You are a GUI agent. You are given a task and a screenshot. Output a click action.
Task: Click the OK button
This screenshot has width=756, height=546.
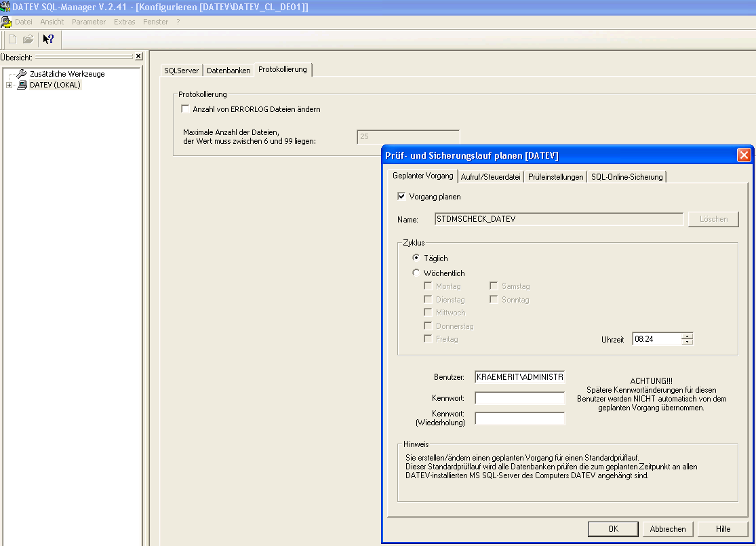[613, 529]
